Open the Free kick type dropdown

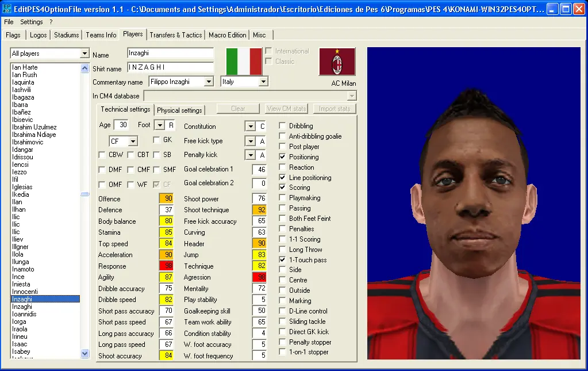coord(250,141)
